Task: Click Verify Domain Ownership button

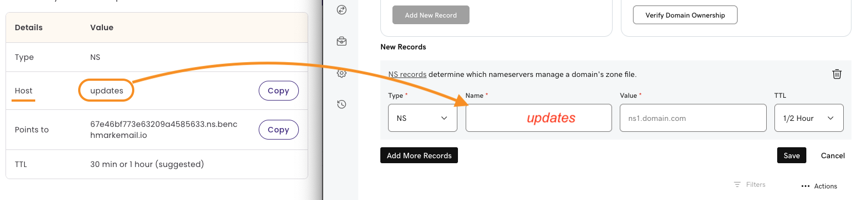Action: coord(685,15)
